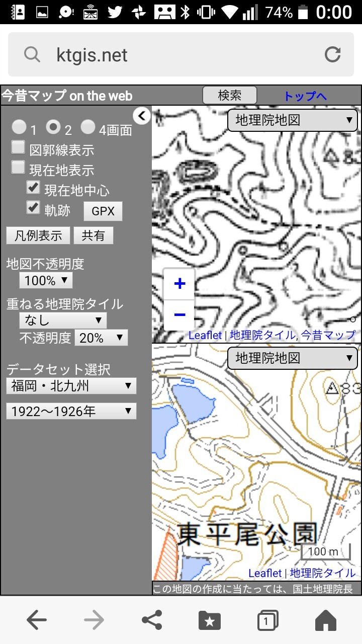Open Leaflet link in lower map
The width and height of the screenshot is (362, 644).
(265, 573)
